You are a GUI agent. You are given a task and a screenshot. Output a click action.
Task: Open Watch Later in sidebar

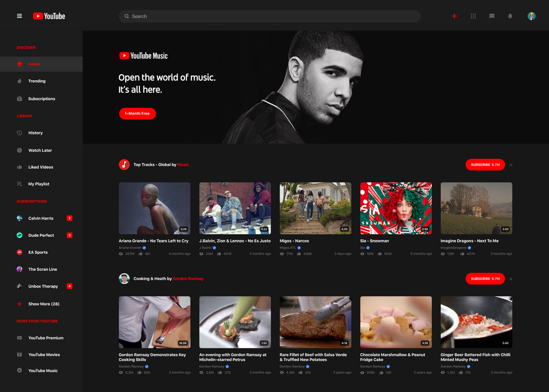pos(42,150)
